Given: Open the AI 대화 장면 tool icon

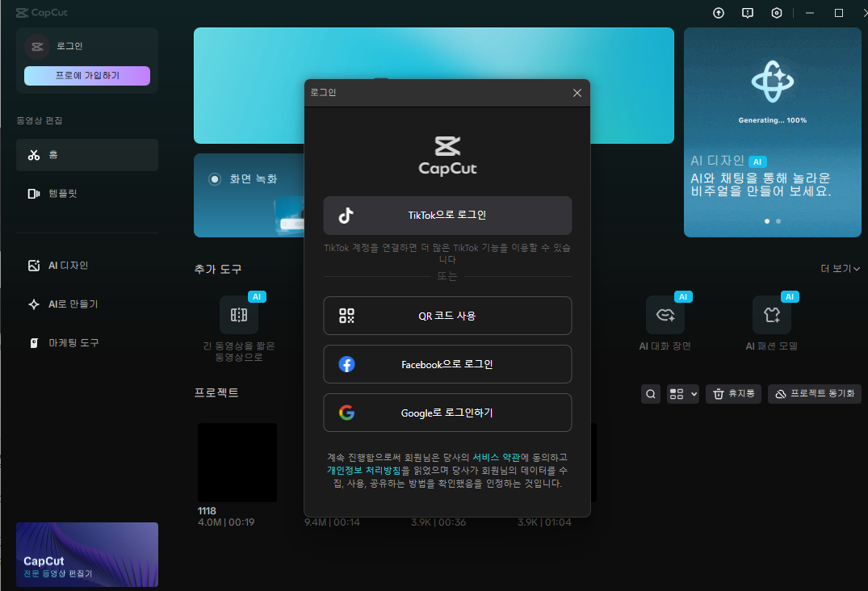Looking at the screenshot, I should coord(665,315).
